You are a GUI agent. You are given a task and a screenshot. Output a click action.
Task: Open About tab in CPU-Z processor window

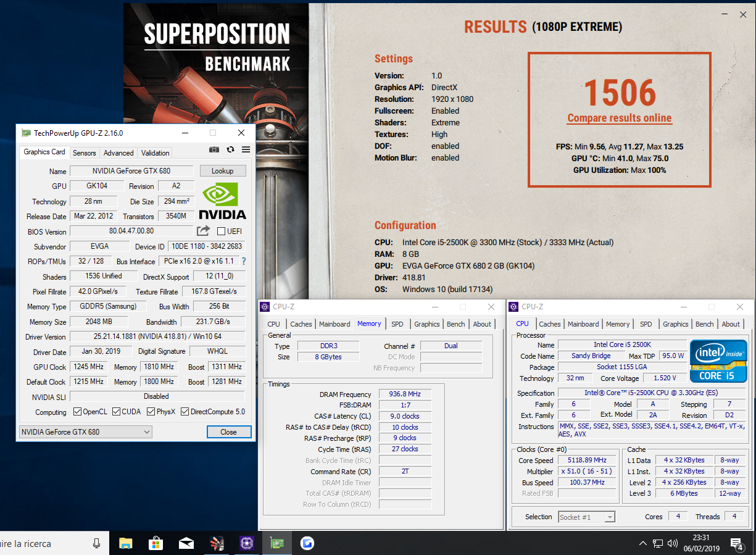pos(731,324)
